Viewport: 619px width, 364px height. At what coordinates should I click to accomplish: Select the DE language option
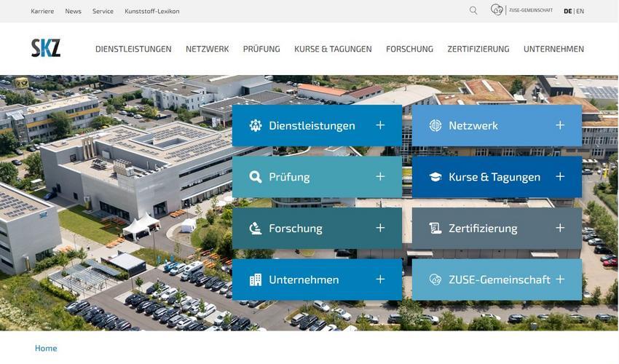pyautogui.click(x=568, y=11)
